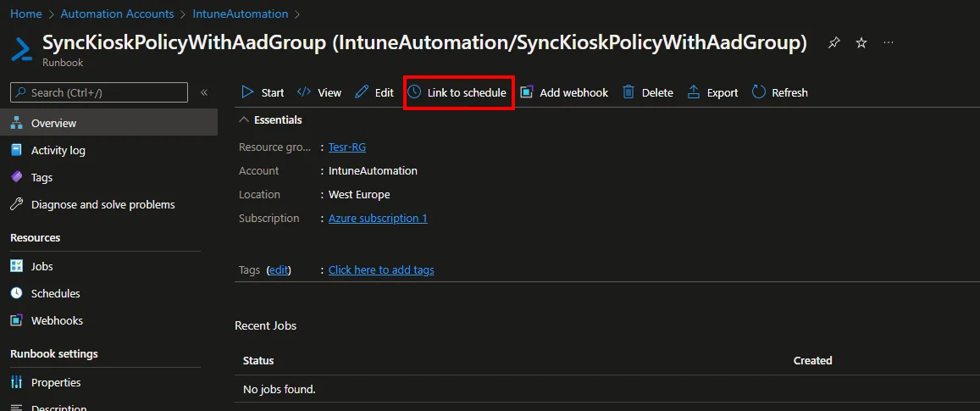
Task: Click the 'Recent Jobs' heading
Action: (266, 325)
